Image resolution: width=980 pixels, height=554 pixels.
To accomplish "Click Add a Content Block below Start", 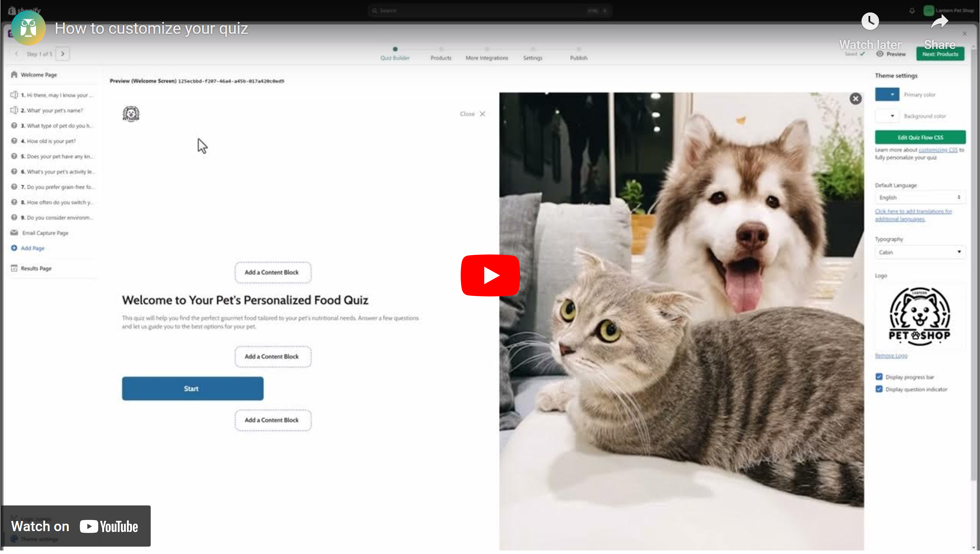I will (x=272, y=420).
